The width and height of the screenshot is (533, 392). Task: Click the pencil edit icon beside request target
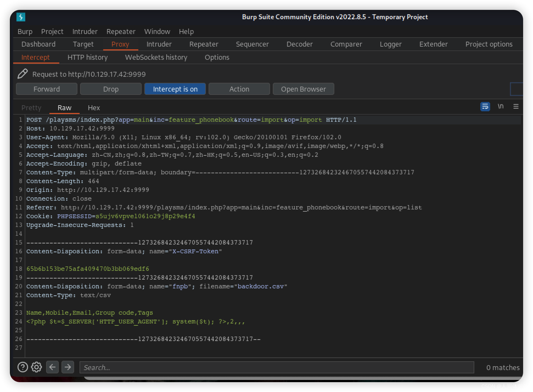pos(23,74)
